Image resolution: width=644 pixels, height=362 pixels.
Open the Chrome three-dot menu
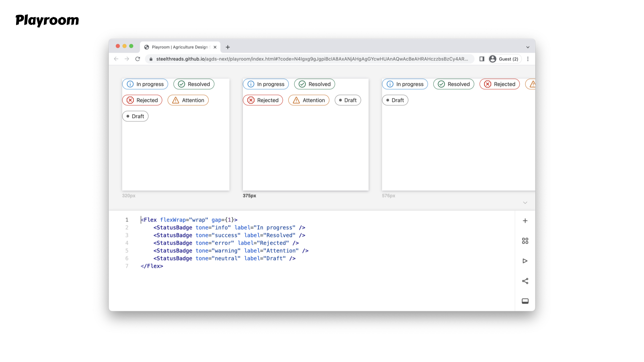(528, 59)
